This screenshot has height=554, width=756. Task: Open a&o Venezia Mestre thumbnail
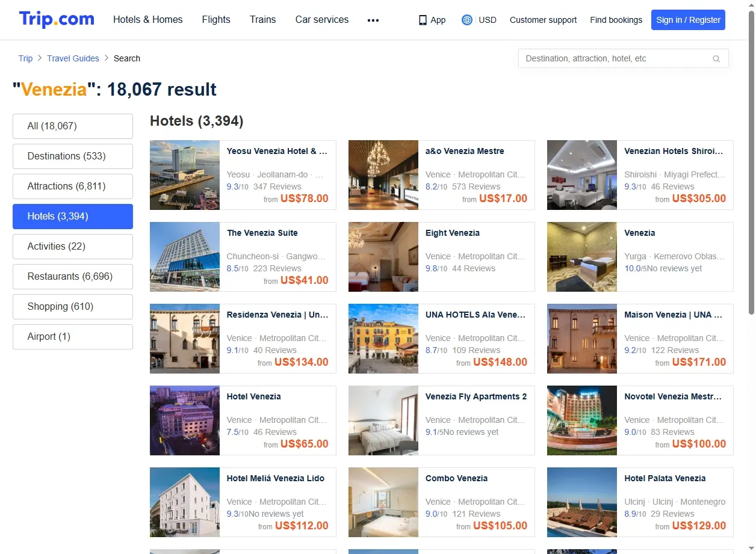383,175
